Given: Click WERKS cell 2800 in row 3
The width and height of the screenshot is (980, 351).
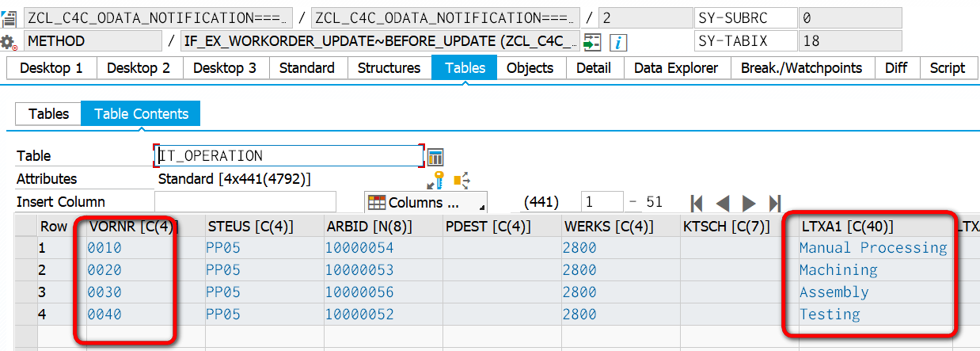Looking at the screenshot, I should [621, 292].
